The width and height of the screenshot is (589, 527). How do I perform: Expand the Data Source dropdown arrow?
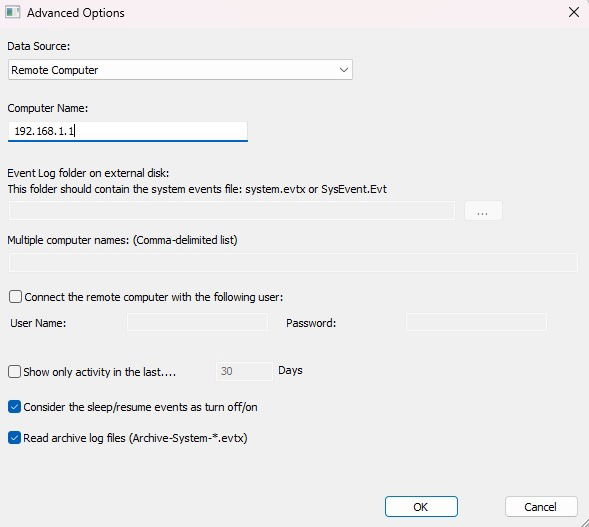pyautogui.click(x=343, y=70)
